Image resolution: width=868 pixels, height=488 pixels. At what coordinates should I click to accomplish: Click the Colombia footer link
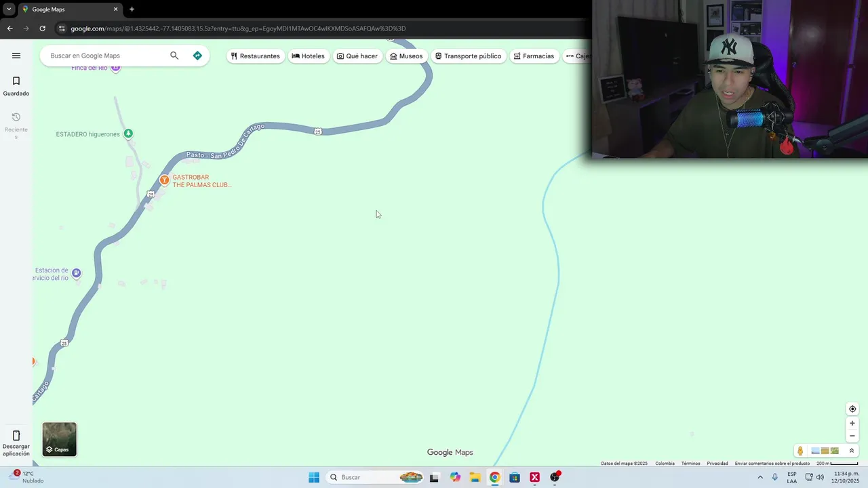tap(665, 464)
